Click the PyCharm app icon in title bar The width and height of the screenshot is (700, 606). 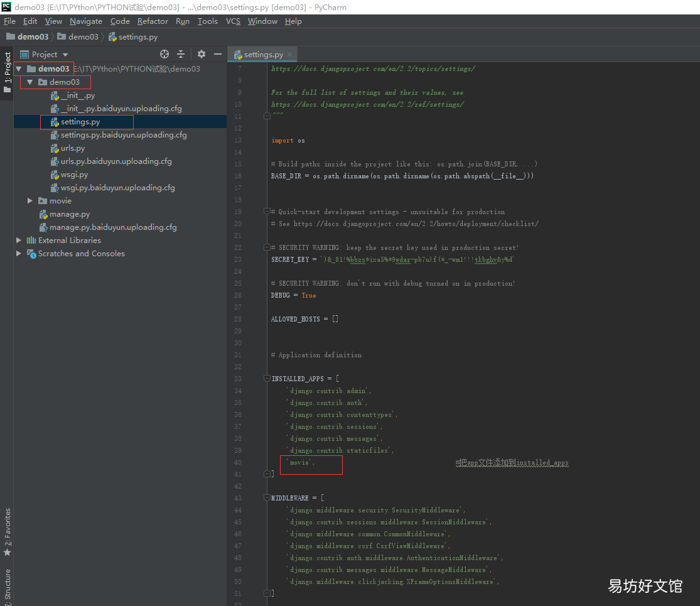tap(6, 7)
